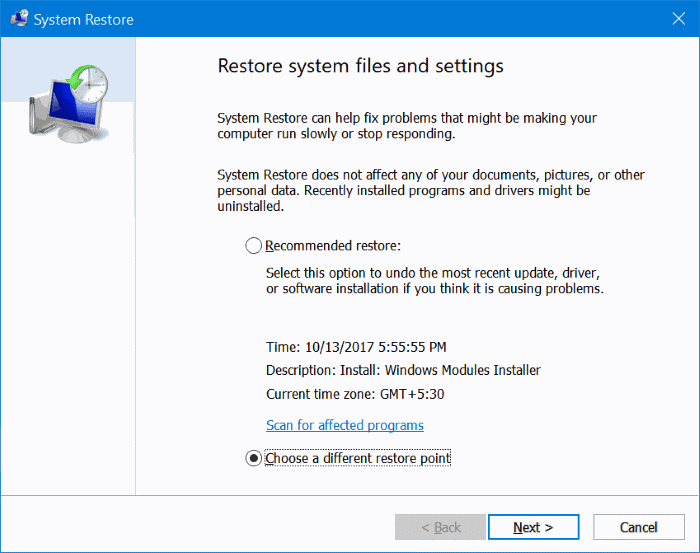Click the Current time zone GMT+5:30 text
The width and height of the screenshot is (700, 553).
coord(353,393)
